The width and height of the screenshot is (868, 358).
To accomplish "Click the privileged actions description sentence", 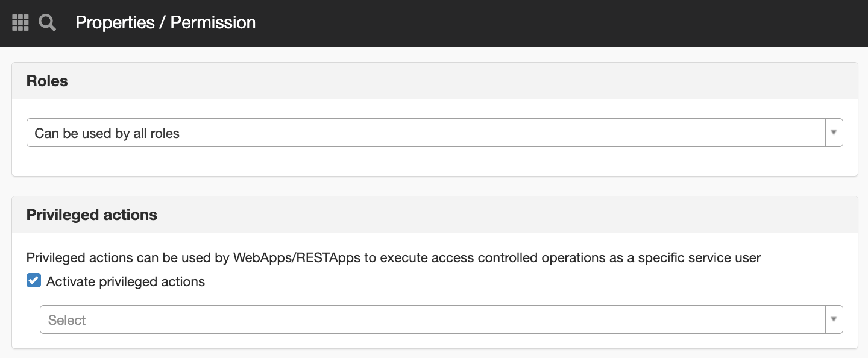I will point(394,258).
